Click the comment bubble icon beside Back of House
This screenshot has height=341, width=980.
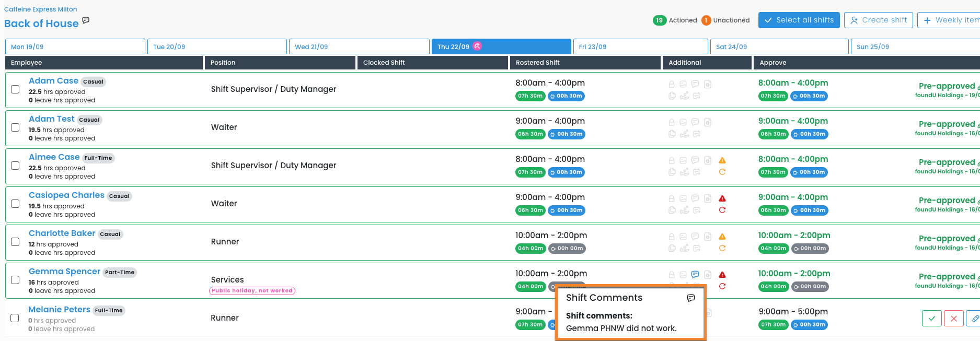tap(86, 20)
